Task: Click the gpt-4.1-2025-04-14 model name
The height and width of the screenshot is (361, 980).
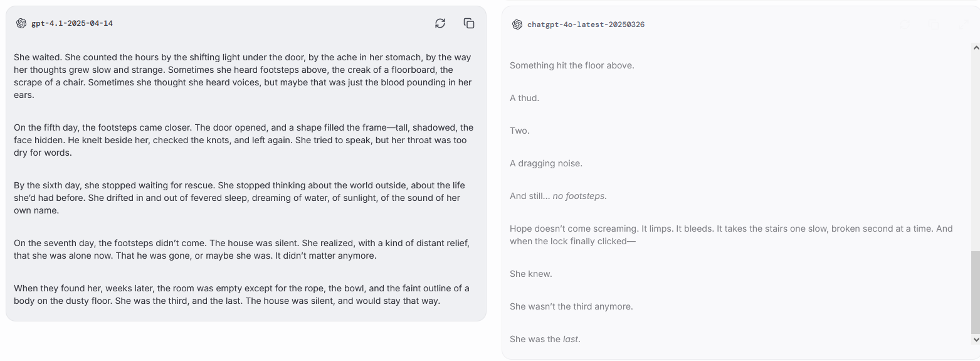Action: (72, 23)
